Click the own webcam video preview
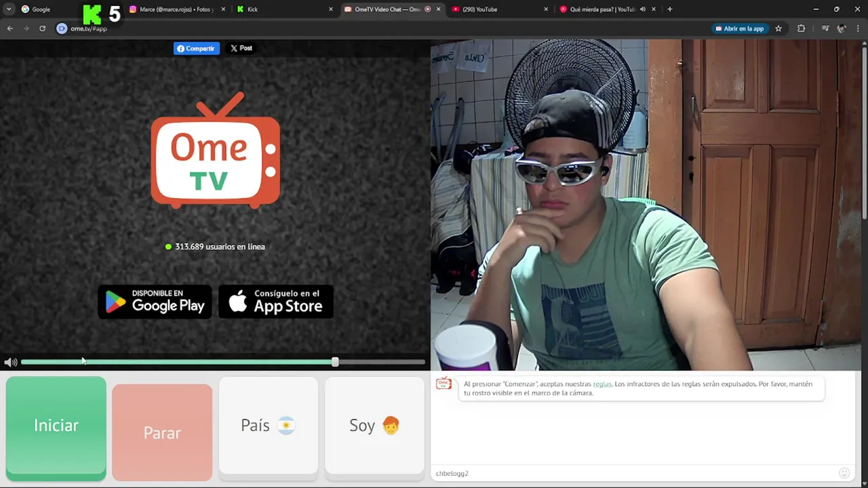The image size is (868, 488). coord(646,205)
